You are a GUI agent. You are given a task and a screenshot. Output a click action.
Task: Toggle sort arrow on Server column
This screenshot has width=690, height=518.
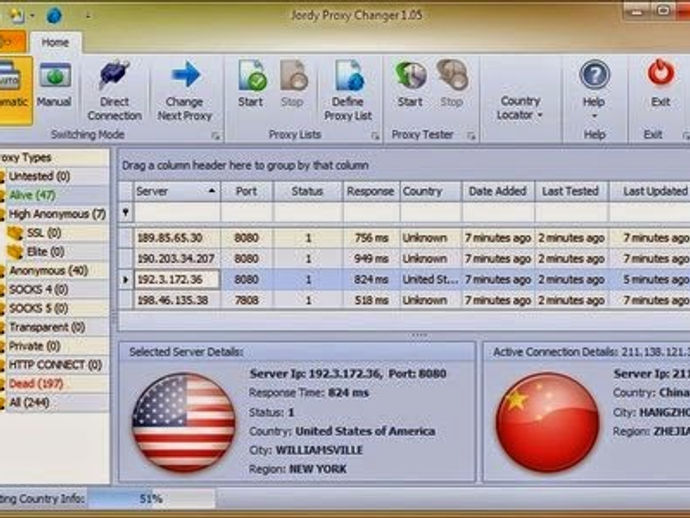pyautogui.click(x=212, y=191)
